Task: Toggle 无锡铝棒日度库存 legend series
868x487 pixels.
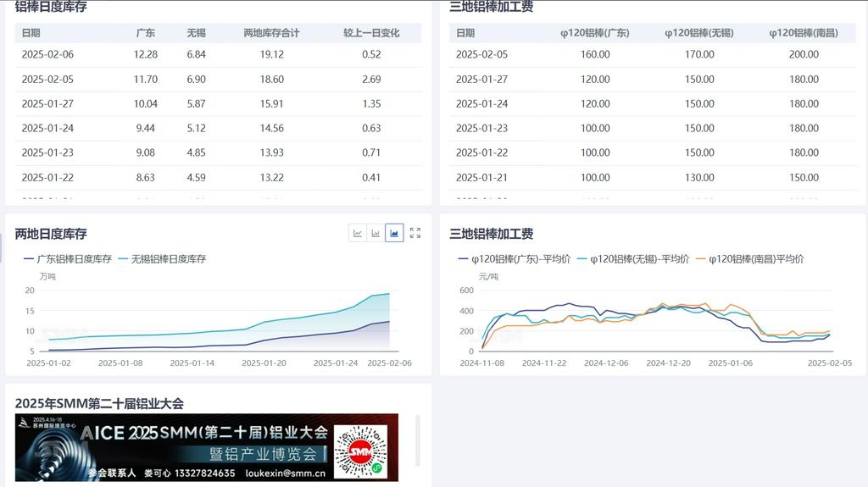Action: tap(162, 259)
